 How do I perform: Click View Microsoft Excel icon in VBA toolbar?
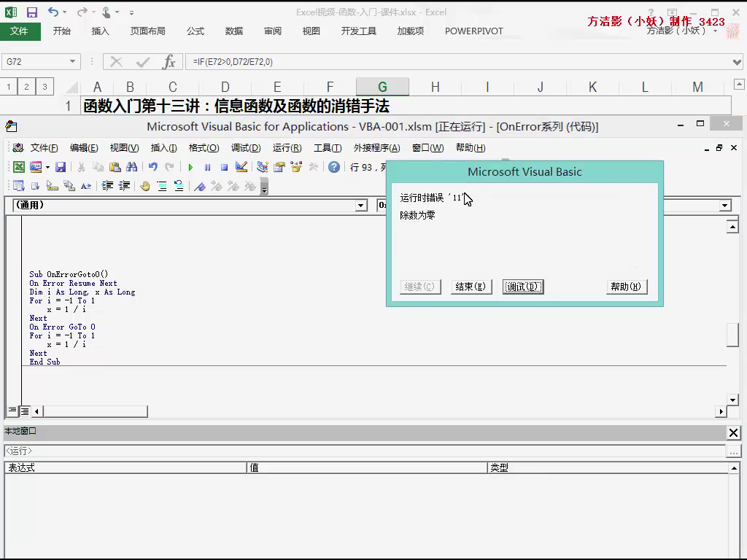coord(18,167)
